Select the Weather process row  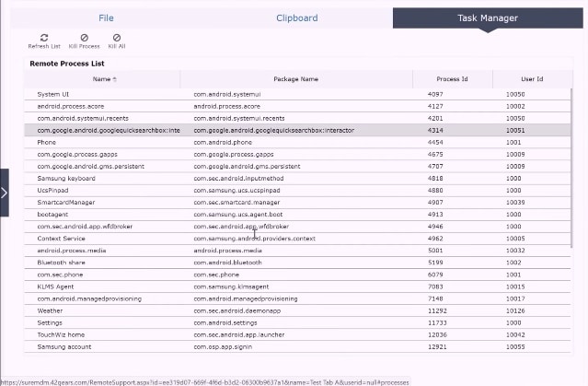click(50, 310)
